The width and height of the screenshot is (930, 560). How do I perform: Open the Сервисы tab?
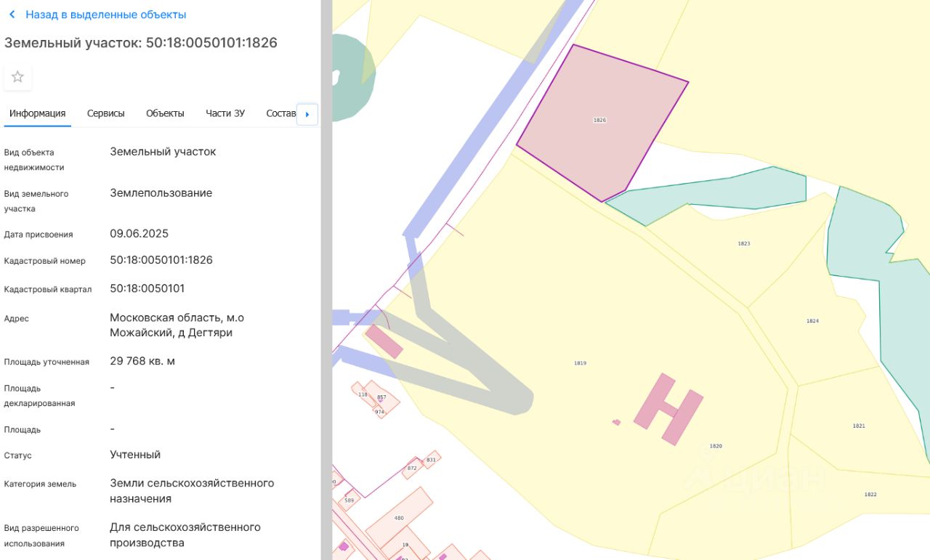coord(106,113)
